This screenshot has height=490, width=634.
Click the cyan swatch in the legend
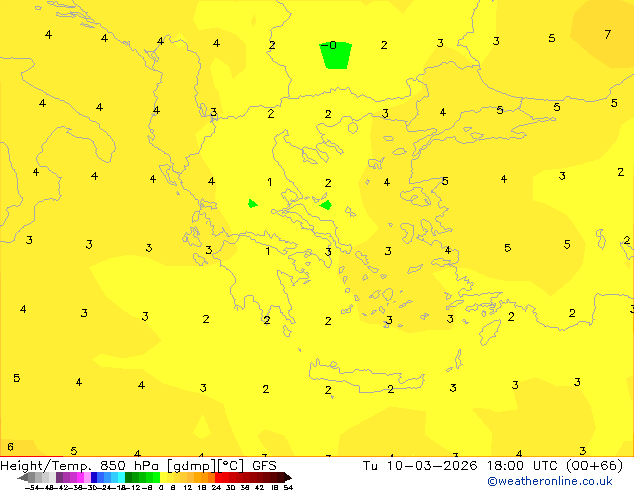click(x=121, y=477)
